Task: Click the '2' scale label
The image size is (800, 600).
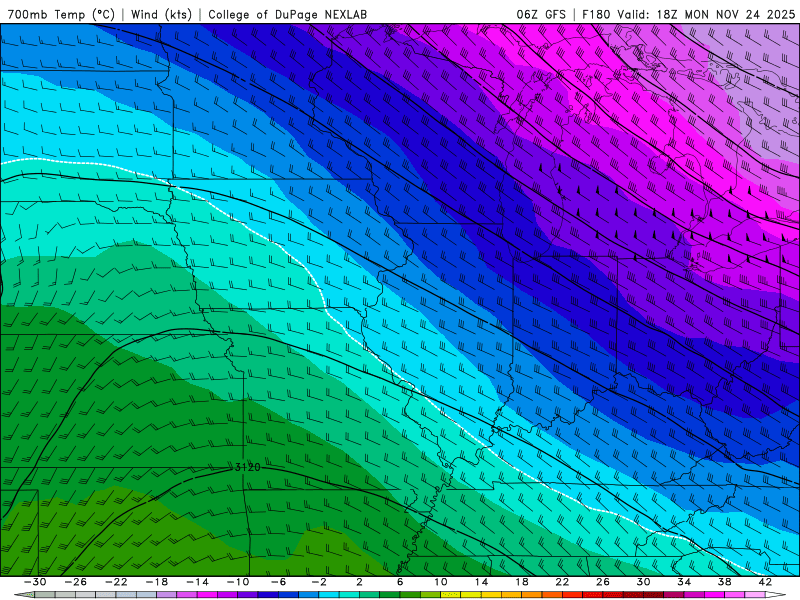Action: (x=360, y=582)
